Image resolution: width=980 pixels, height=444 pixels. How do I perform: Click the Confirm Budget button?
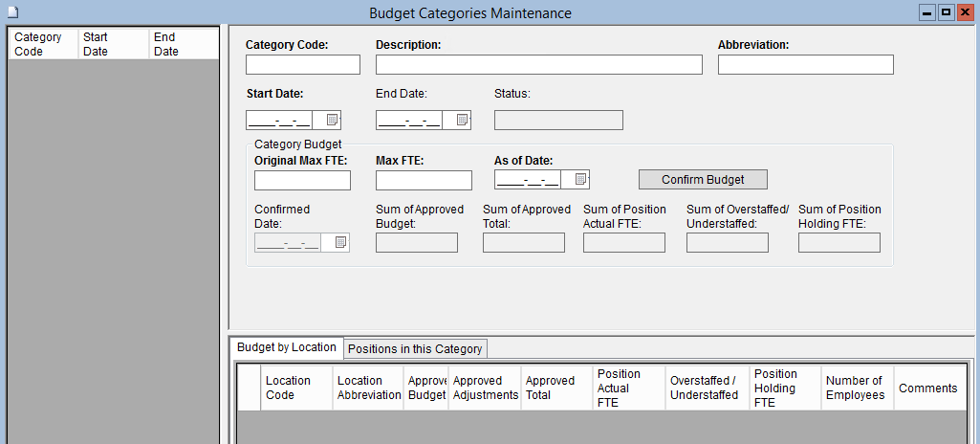703,180
